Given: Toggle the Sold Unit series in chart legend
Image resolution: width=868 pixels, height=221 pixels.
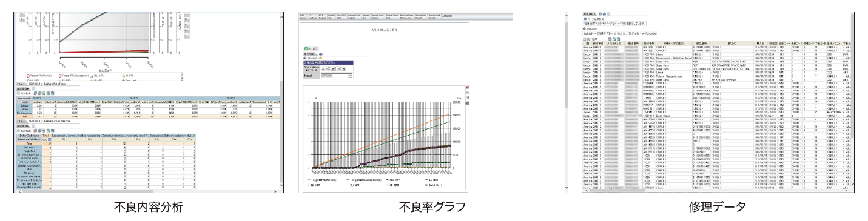Looking at the screenshot, I should point(434,185).
